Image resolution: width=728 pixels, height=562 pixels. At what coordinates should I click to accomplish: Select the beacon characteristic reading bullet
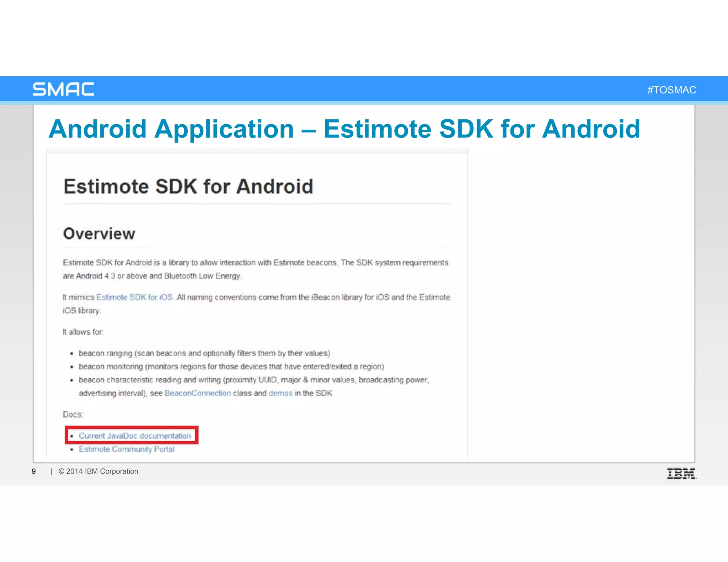254,386
